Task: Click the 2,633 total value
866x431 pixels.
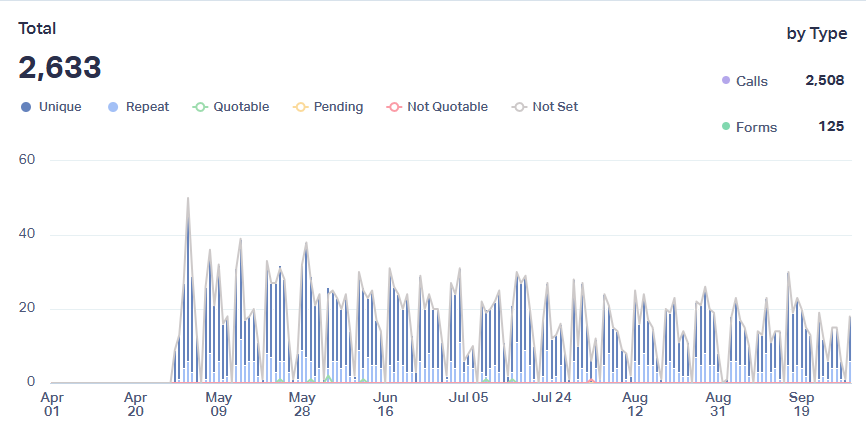Action: (60, 68)
